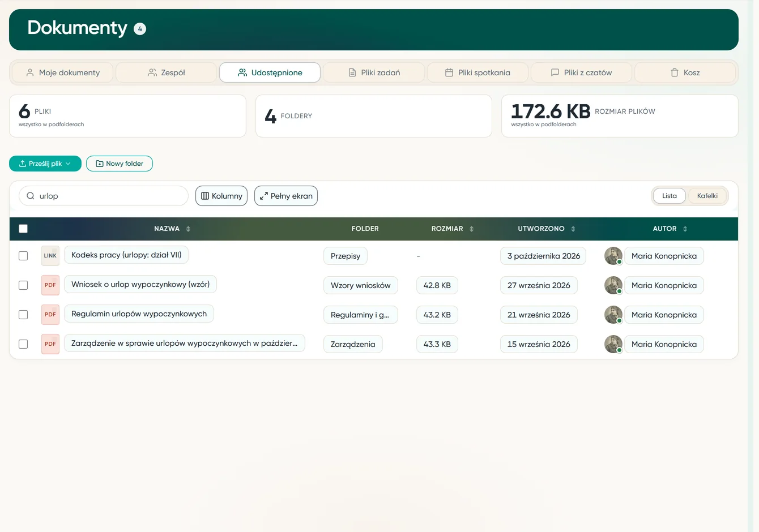Check the box for Kodeks pracy (urlopy: dział VII)
This screenshot has width=759, height=532.
23,256
